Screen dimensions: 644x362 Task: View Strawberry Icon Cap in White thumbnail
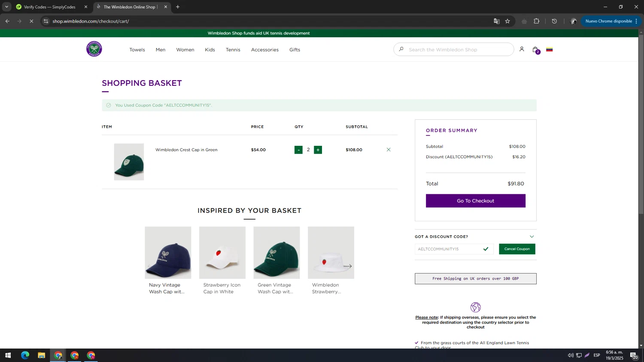coord(222,253)
